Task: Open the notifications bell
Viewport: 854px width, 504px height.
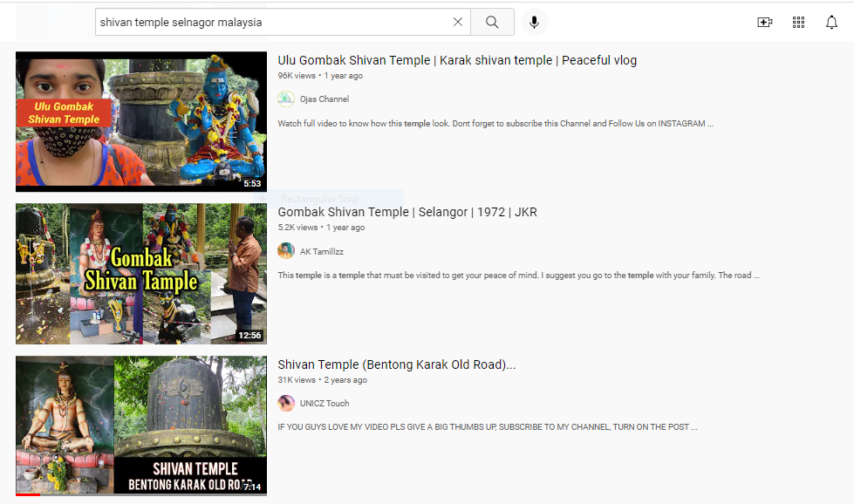Action: (x=831, y=23)
